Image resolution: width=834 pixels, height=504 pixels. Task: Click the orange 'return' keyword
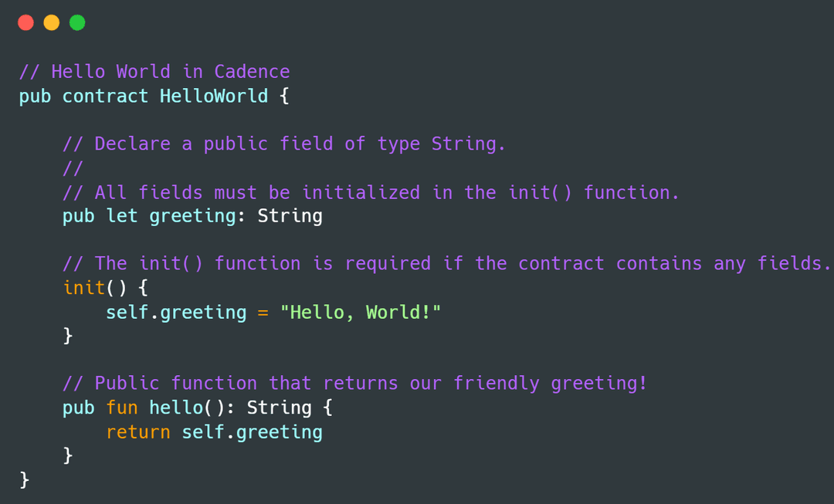138,432
